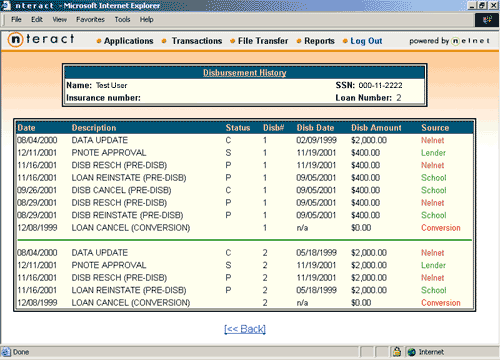Click Conversion source in disbursement 1 LOAN CANCEL row

pyautogui.click(x=441, y=228)
